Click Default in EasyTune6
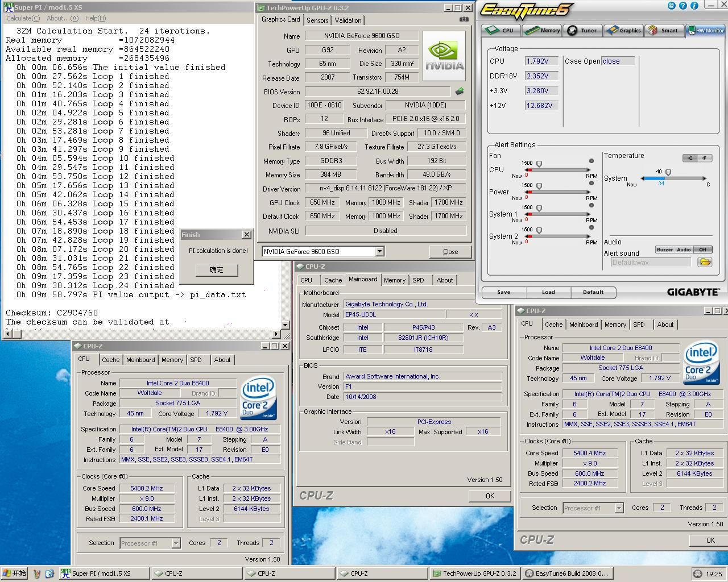Screen dimensions: 728x582 pos(593,292)
